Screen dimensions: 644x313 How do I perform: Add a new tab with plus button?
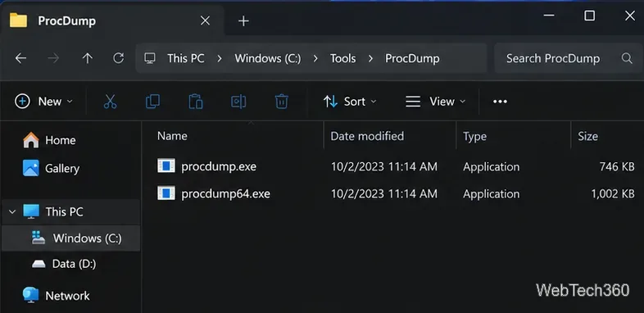243,21
